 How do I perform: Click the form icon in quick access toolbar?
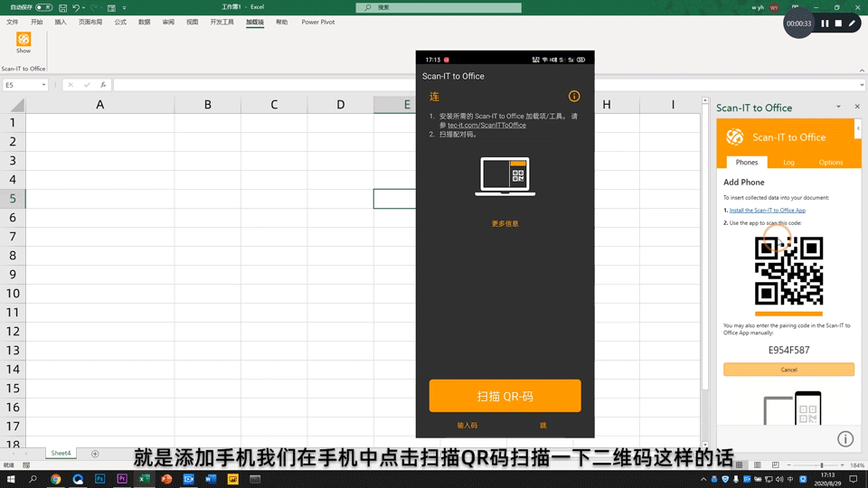(x=111, y=8)
